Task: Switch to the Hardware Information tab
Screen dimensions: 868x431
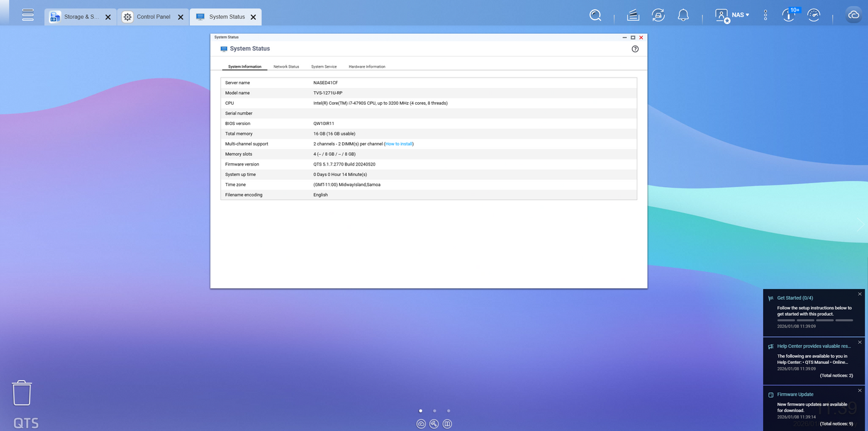Action: click(367, 66)
